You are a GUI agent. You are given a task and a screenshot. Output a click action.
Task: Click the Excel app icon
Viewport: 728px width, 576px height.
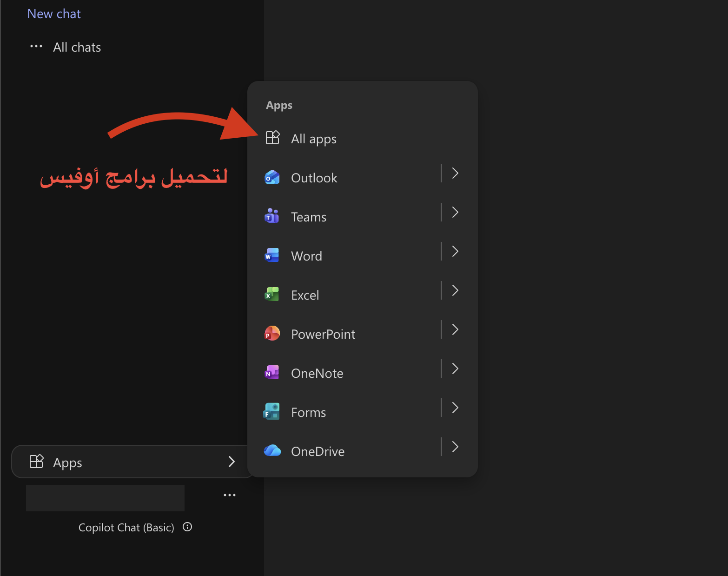(x=272, y=295)
